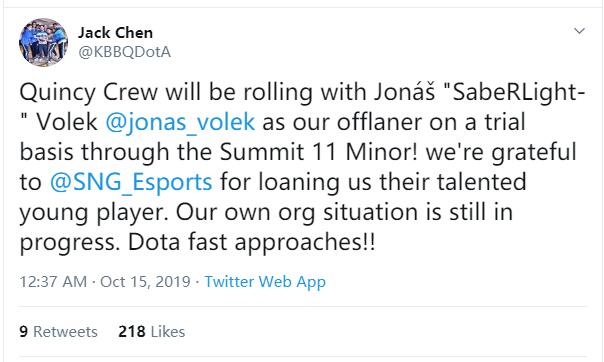This screenshot has height=362, width=604.
Task: Open the @KBBQDotA handle
Action: point(124,52)
